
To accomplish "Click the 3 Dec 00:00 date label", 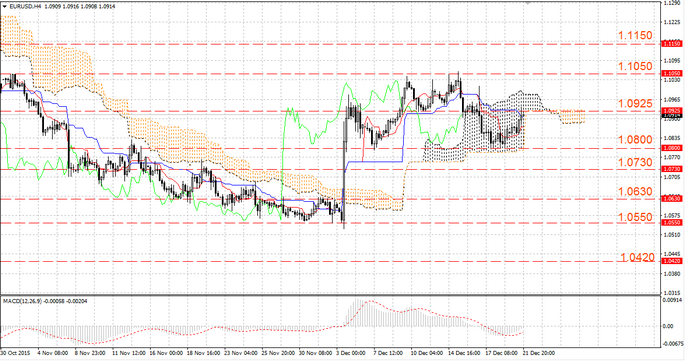I will pyautogui.click(x=351, y=353).
